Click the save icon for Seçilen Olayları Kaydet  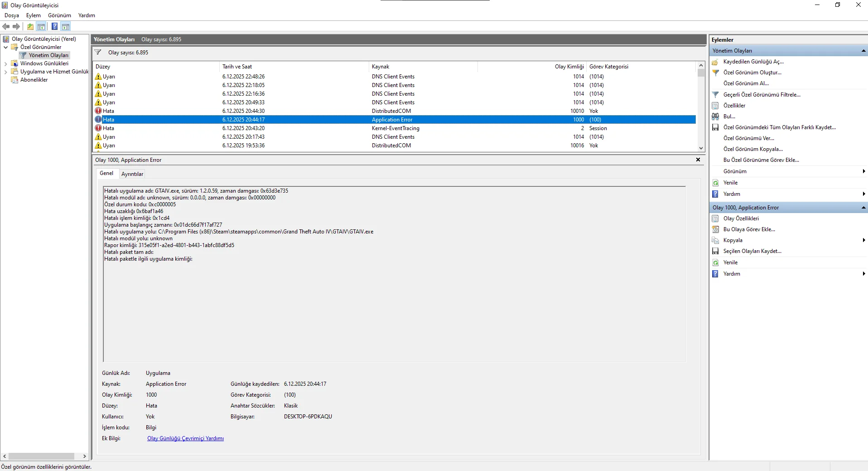click(715, 251)
